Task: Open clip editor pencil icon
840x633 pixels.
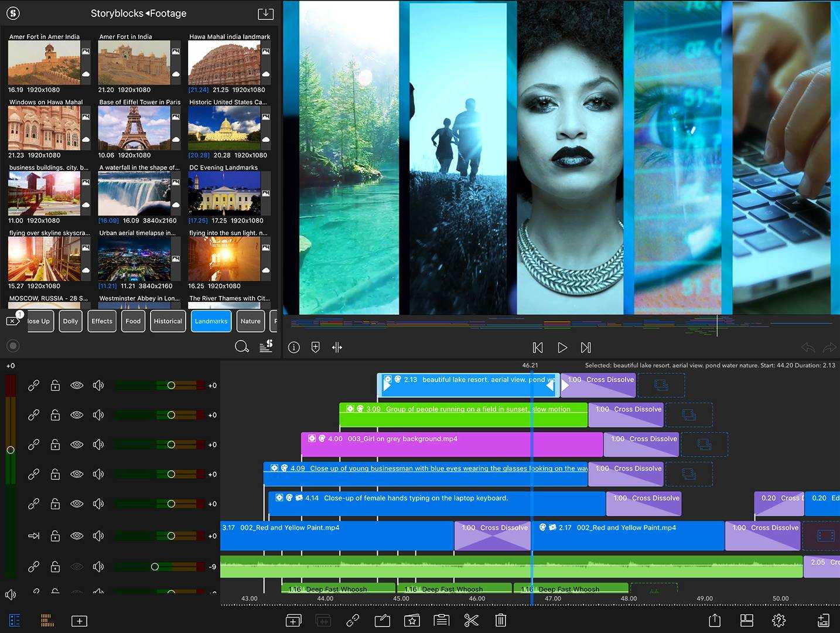Action: (x=383, y=620)
